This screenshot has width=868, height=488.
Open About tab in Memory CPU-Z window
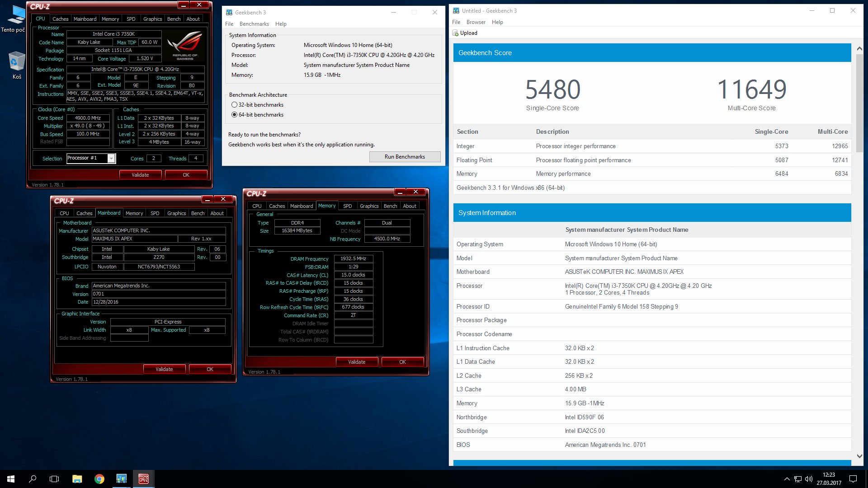point(410,206)
